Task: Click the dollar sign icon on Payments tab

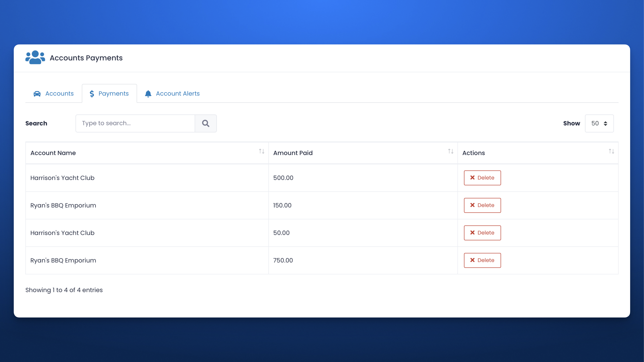Action: click(92, 93)
